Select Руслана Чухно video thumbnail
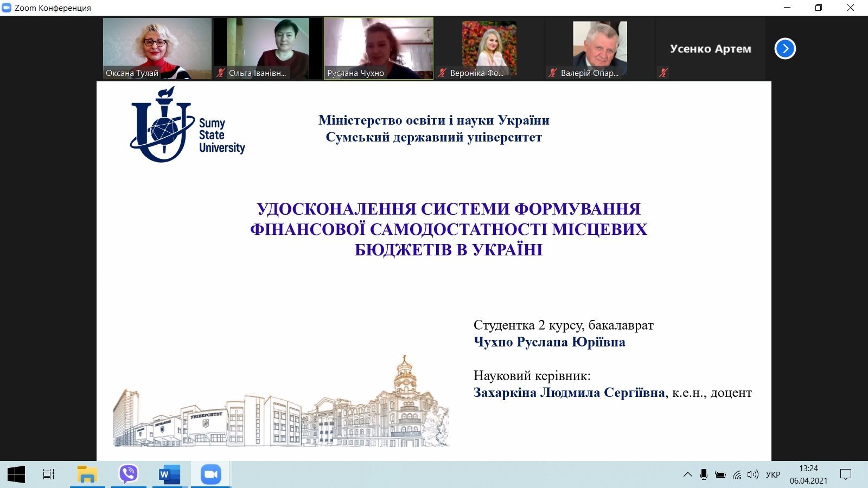 click(x=379, y=49)
